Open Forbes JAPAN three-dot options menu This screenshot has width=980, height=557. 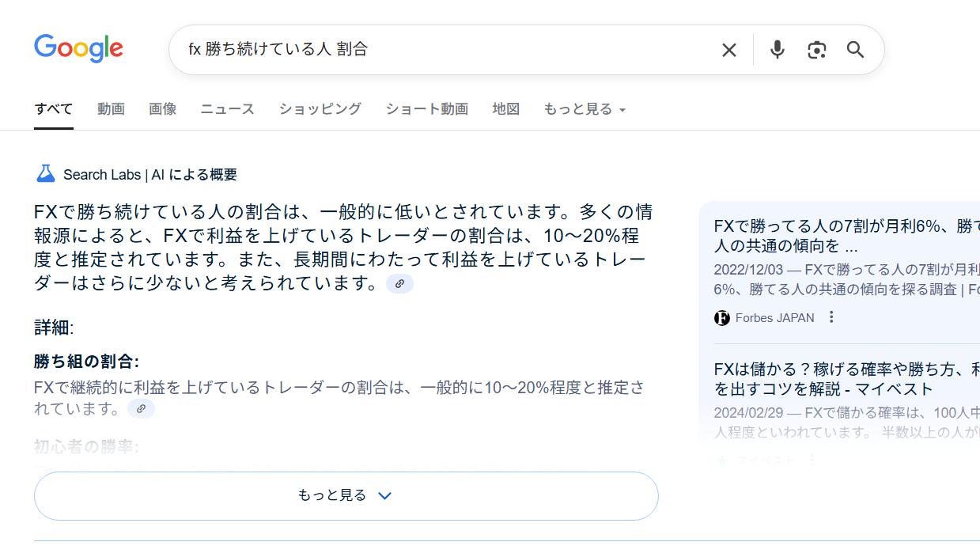pos(831,317)
